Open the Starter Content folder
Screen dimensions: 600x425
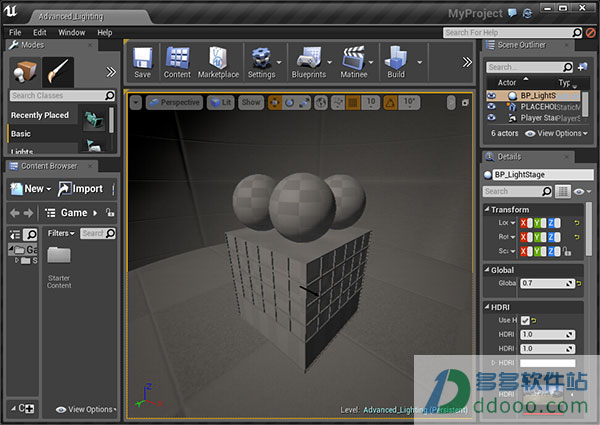point(59,267)
